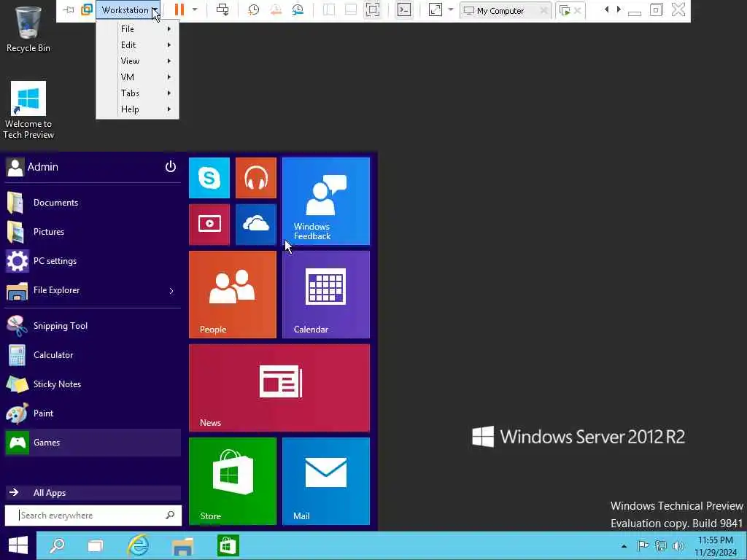Open Games in Start menu
The width and height of the screenshot is (747, 560).
pos(93,443)
